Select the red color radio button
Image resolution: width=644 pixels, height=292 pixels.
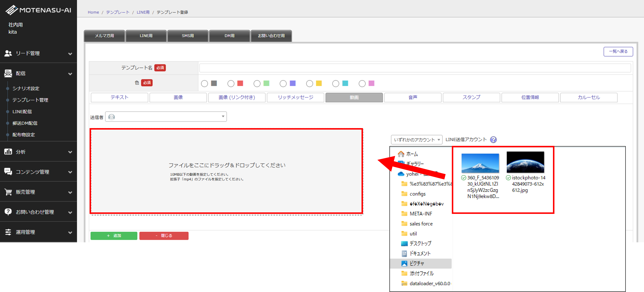click(231, 84)
